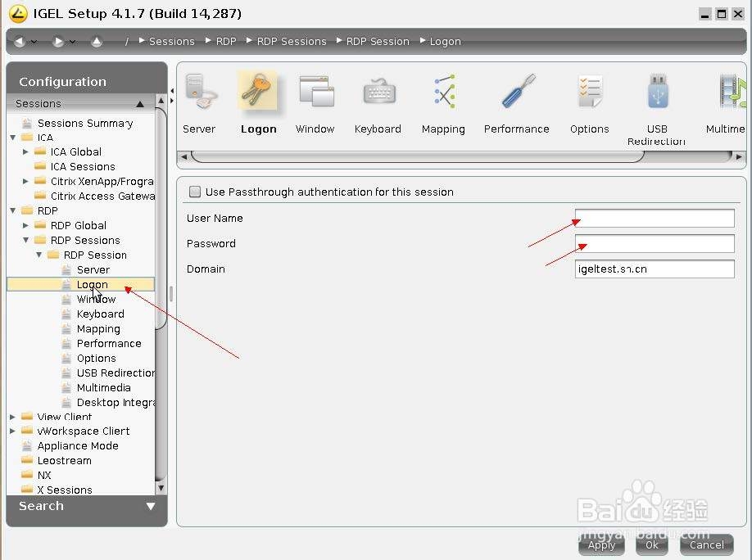Image resolution: width=752 pixels, height=560 pixels.
Task: Open the Performance screwdriver icon
Action: [x=517, y=91]
